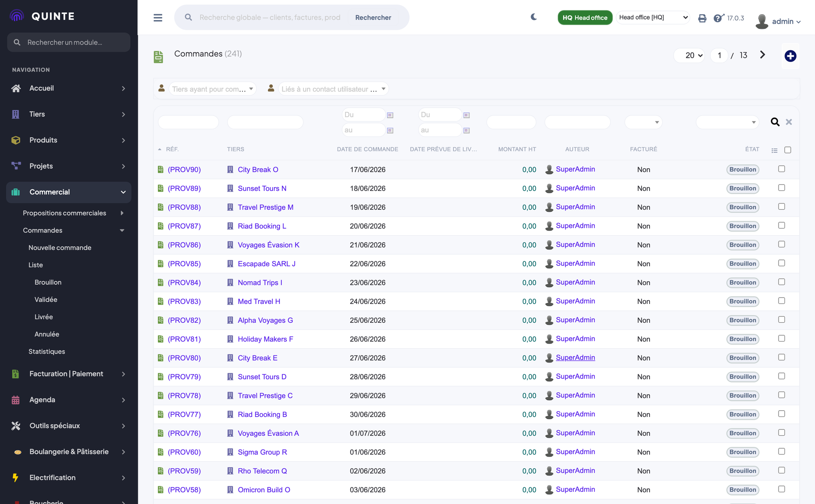Viewport: 815px width, 504px height.
Task: Click Brouillon status badge for PROV85
Action: pyautogui.click(x=743, y=264)
